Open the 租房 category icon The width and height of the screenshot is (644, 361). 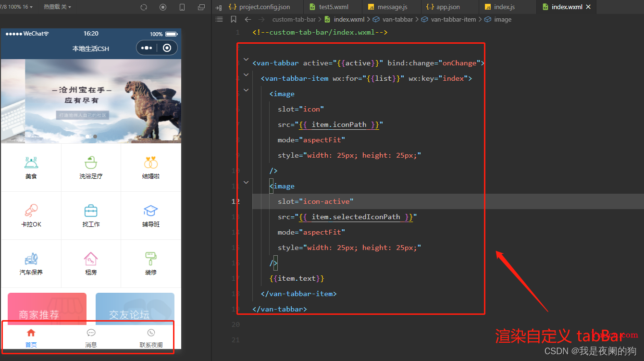[91, 259]
